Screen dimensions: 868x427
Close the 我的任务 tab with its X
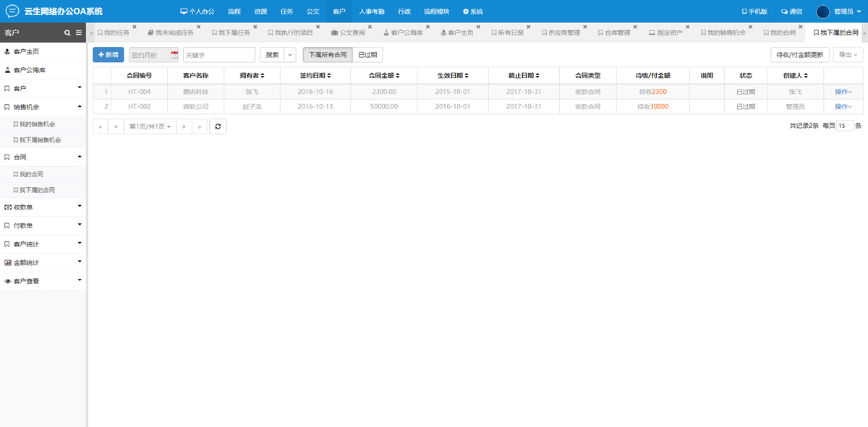[x=135, y=27]
